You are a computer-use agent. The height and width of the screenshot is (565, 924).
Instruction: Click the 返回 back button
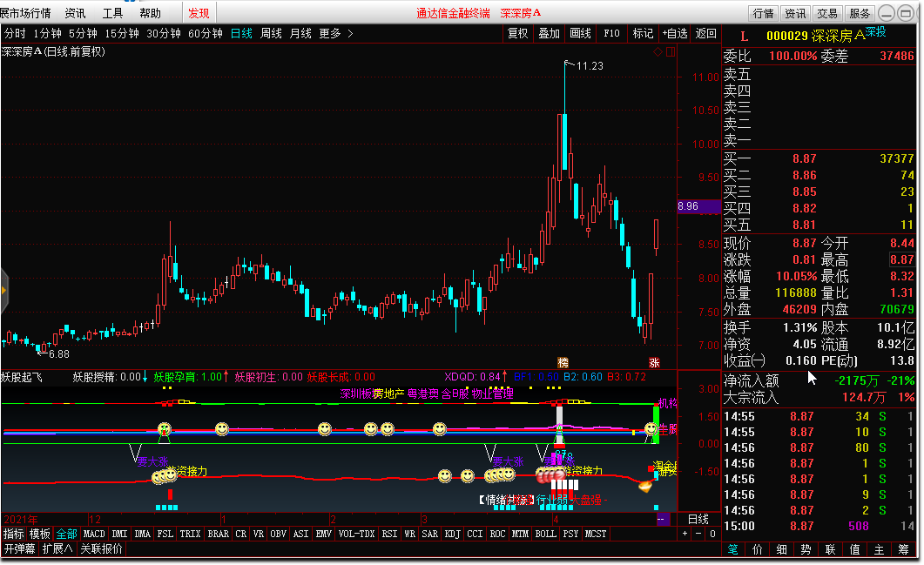pyautogui.click(x=706, y=34)
